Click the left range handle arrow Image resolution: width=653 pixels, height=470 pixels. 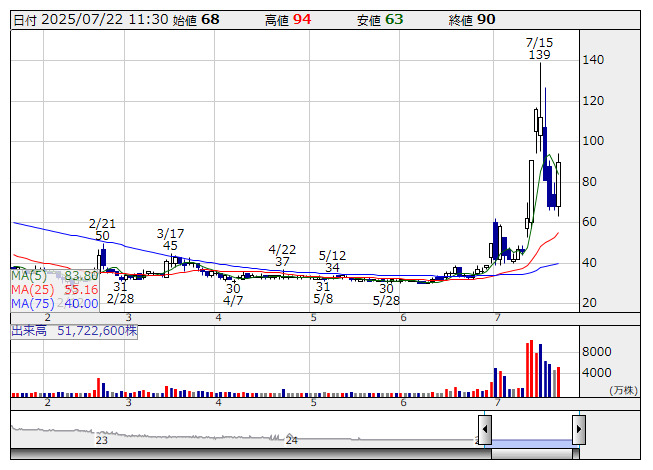point(484,430)
